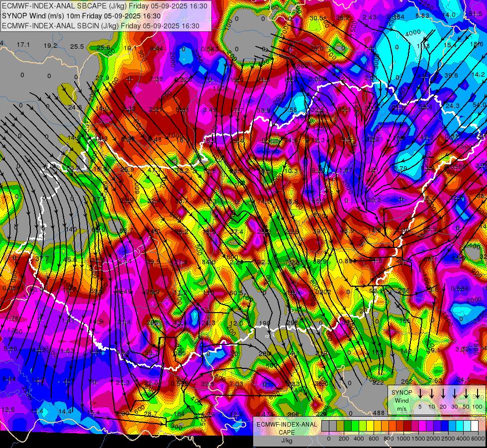
Task: Click the 27.3 value on the map
Action: 123,383
